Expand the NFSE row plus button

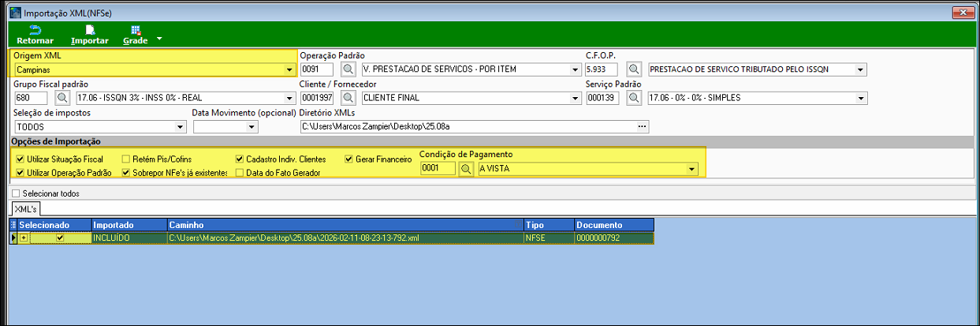point(24,238)
